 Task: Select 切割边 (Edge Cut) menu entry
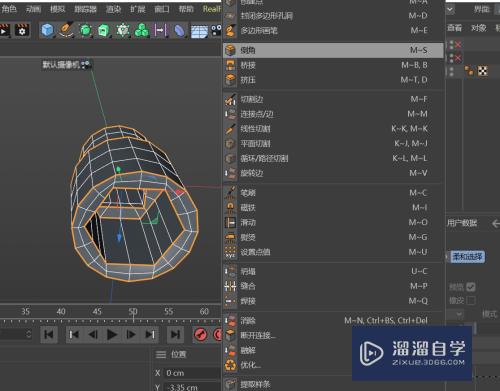pos(333,99)
